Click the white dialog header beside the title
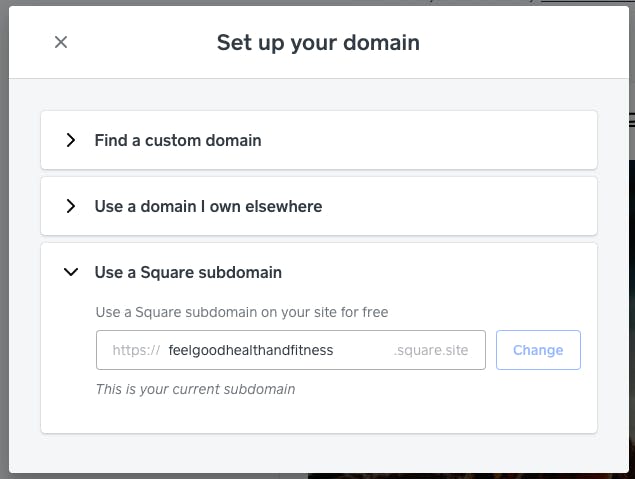 pyautogui.click(x=522, y=42)
